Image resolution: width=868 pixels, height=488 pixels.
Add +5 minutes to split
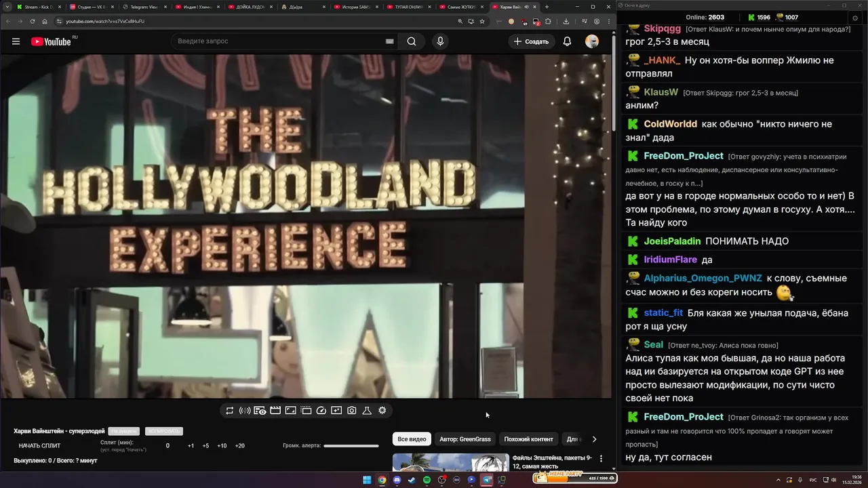(x=205, y=446)
